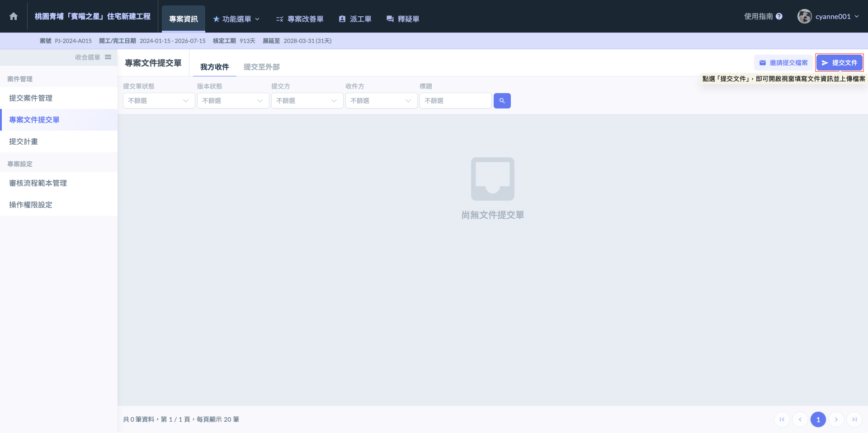Open help via question mark icon

[x=779, y=16]
